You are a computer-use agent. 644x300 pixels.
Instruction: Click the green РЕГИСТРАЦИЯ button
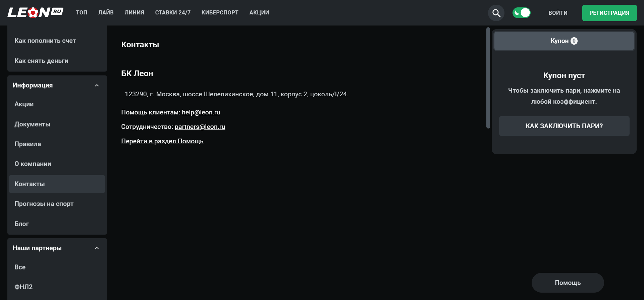pyautogui.click(x=609, y=13)
